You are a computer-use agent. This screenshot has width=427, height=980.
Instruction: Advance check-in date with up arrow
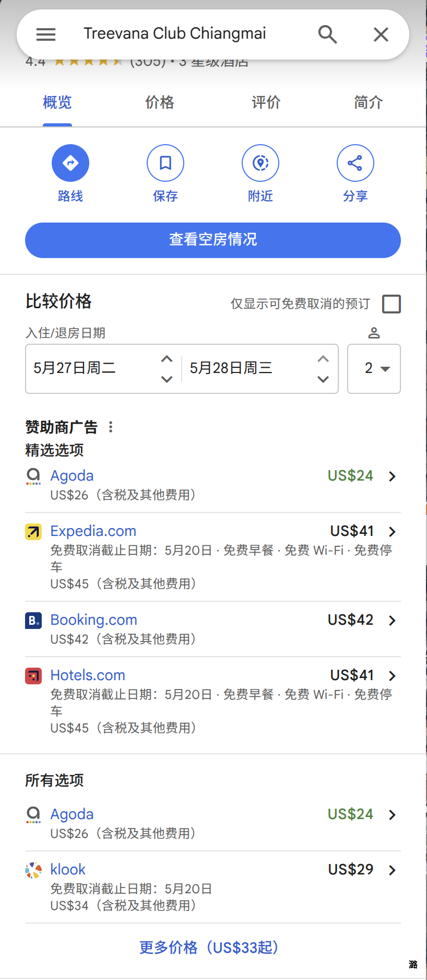tap(167, 359)
